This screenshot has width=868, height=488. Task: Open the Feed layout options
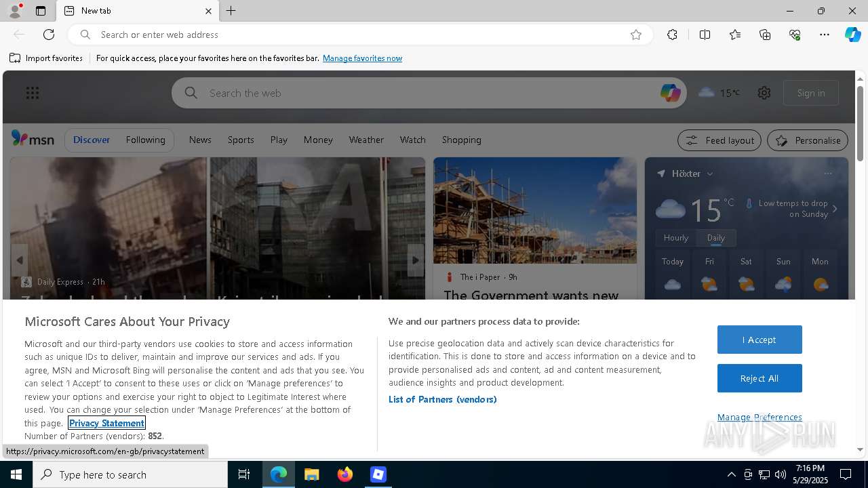(x=719, y=140)
